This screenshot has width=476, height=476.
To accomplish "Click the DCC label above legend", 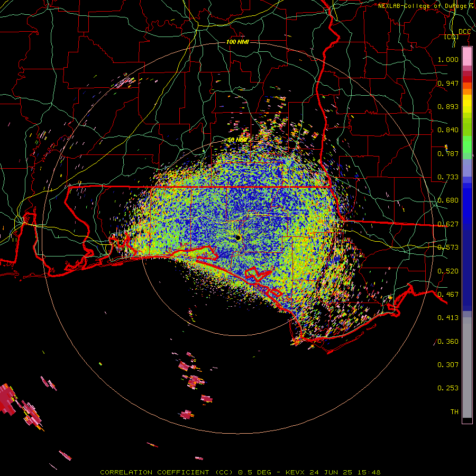I will pyautogui.click(x=464, y=32).
